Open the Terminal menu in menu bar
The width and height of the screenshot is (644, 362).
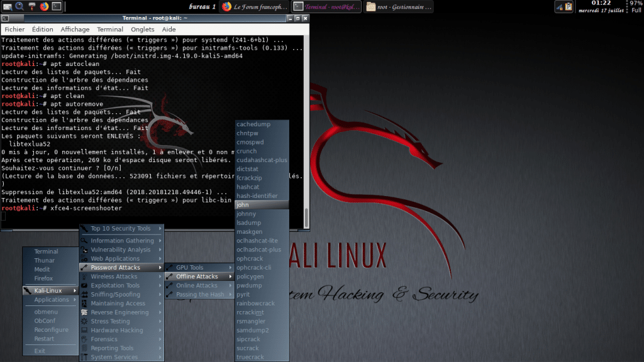pos(109,30)
